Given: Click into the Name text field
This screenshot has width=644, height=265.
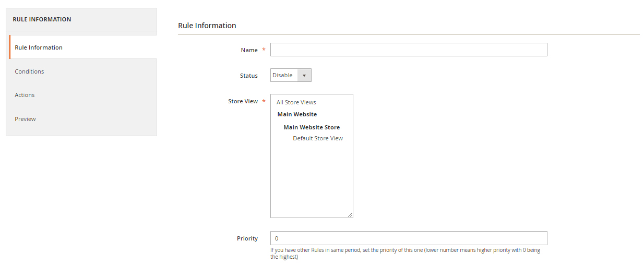Looking at the screenshot, I should [408, 50].
